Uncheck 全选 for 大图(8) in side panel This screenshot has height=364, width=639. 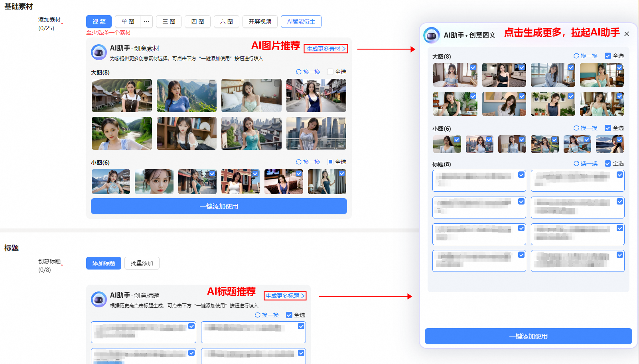pos(608,56)
